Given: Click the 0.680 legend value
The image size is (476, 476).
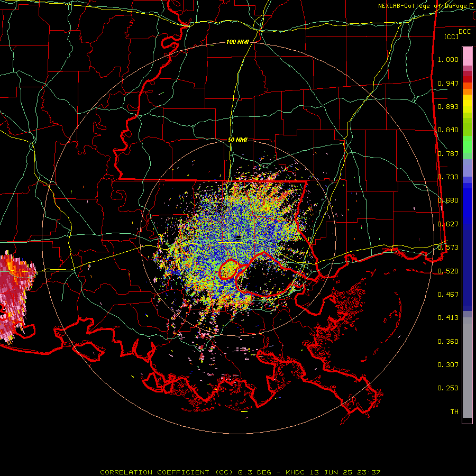Looking at the screenshot, I should tap(448, 200).
